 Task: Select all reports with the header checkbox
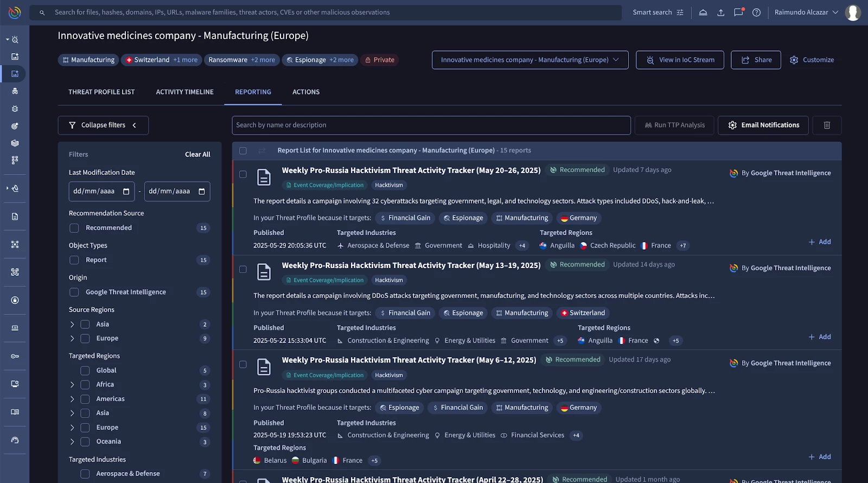tap(243, 151)
